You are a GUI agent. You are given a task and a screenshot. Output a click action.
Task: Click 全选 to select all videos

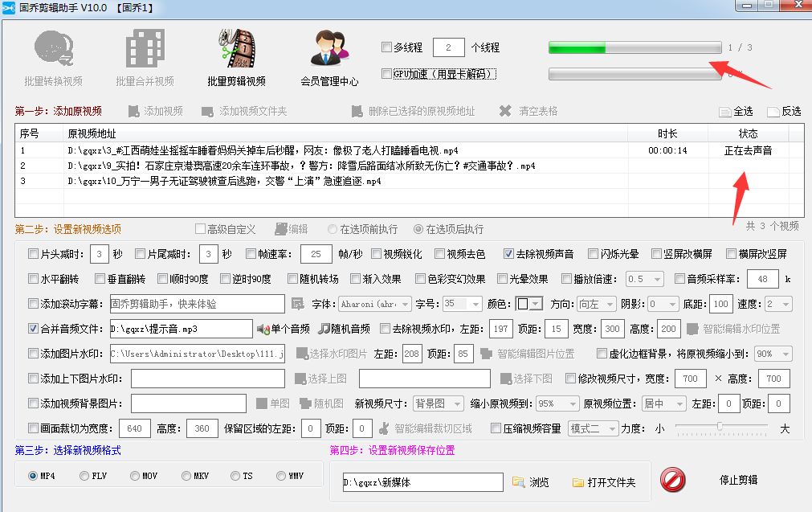coord(737,112)
